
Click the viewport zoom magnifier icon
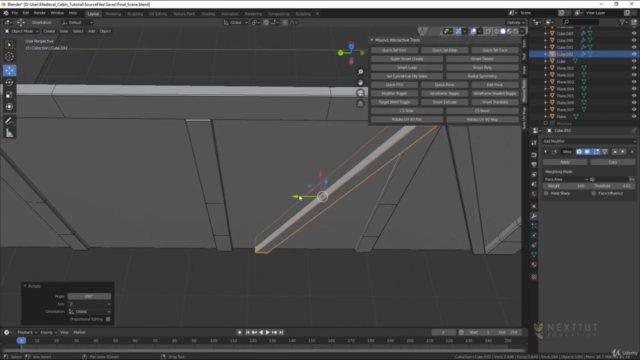[x=360, y=72]
